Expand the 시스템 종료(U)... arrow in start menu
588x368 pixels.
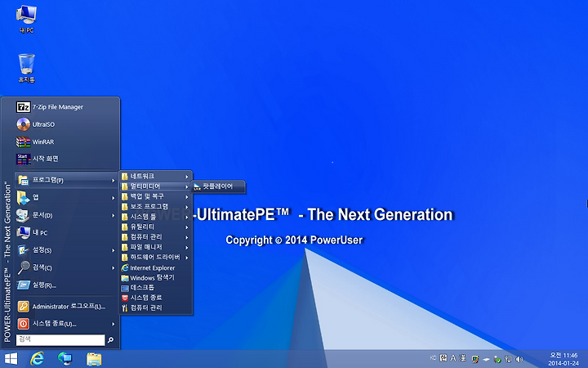[x=113, y=324]
